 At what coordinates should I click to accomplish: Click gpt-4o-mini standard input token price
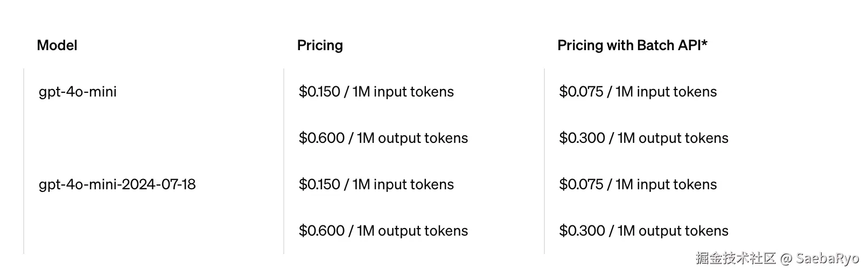click(x=376, y=92)
